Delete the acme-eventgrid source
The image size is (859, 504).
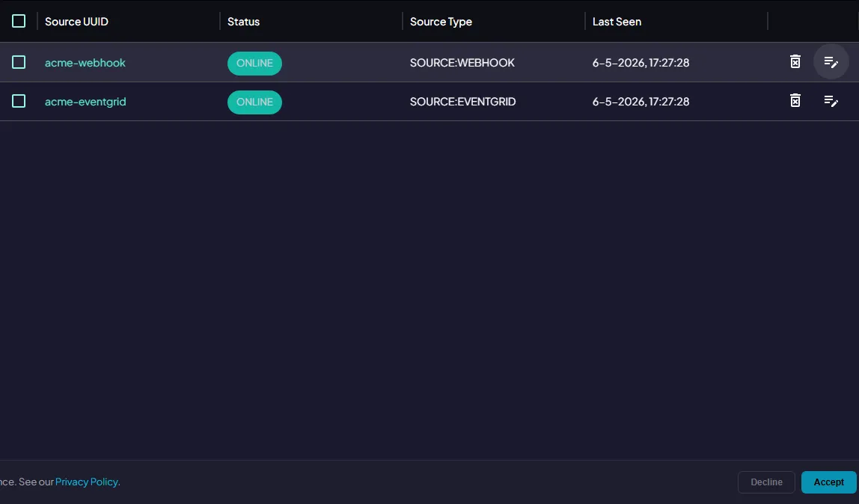[795, 101]
